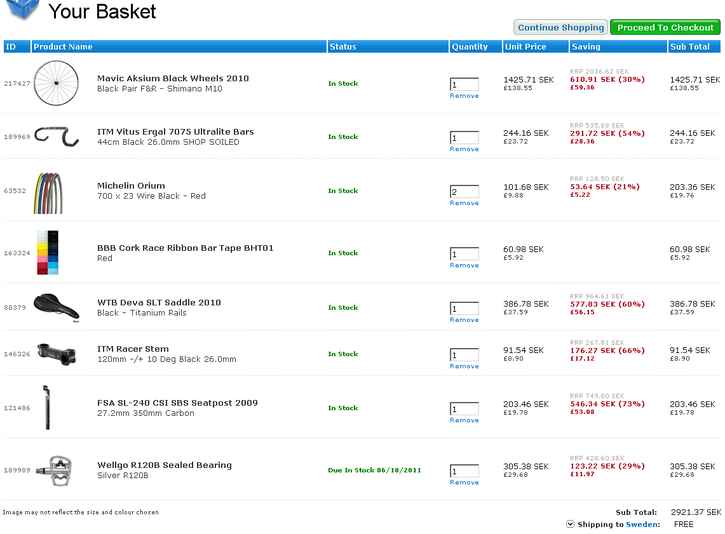Select product ID 163324
Screen dimensions: 725x534
[17, 253]
